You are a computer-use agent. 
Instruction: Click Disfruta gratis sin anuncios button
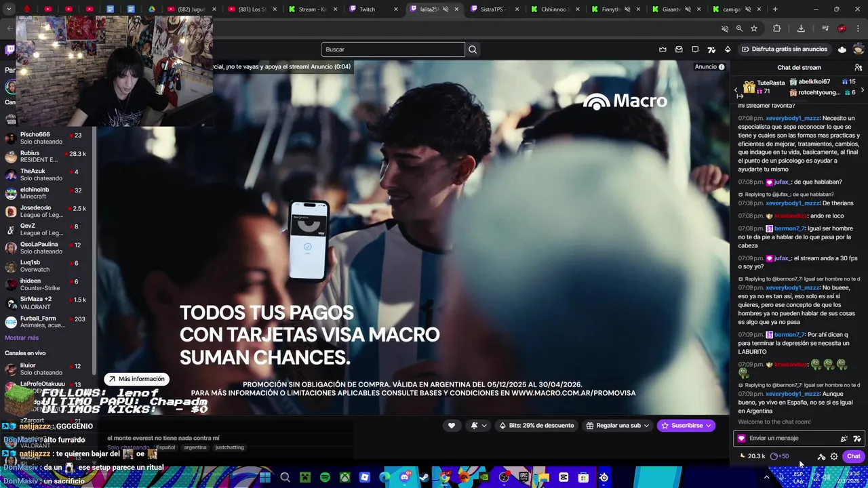point(785,49)
